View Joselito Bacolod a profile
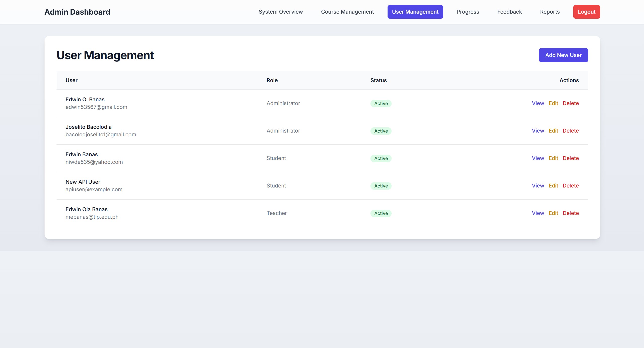The height and width of the screenshot is (348, 644). [538, 131]
